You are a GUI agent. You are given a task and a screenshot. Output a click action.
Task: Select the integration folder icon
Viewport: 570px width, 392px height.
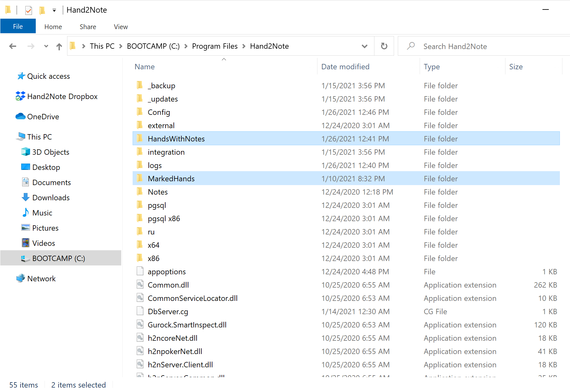coord(140,152)
